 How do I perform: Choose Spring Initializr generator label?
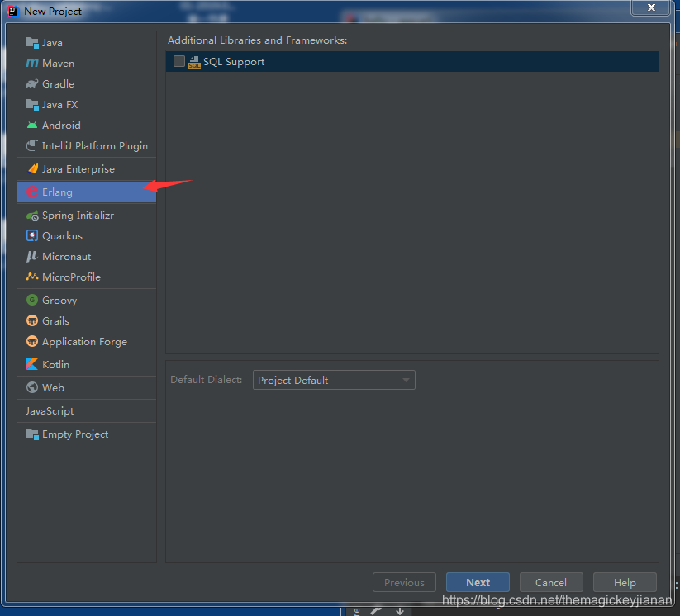point(78,216)
